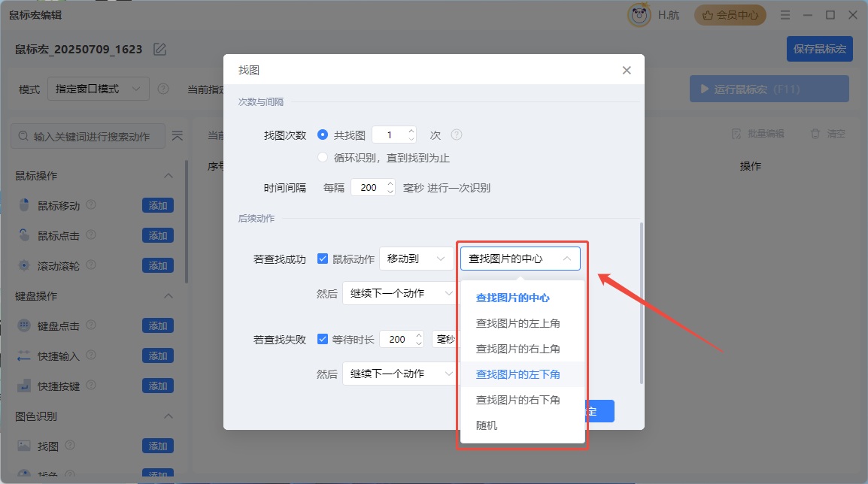Click the keyword search input box
Image resolution: width=868 pixels, height=484 pixels.
pos(88,136)
